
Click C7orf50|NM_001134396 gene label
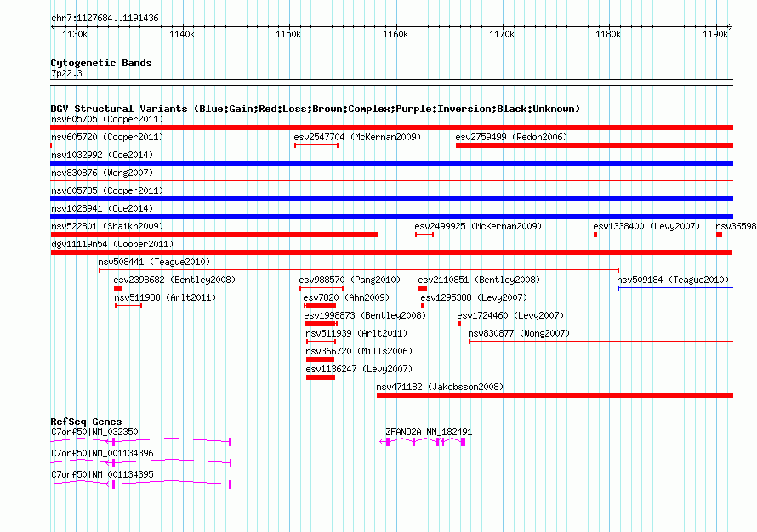coord(102,453)
